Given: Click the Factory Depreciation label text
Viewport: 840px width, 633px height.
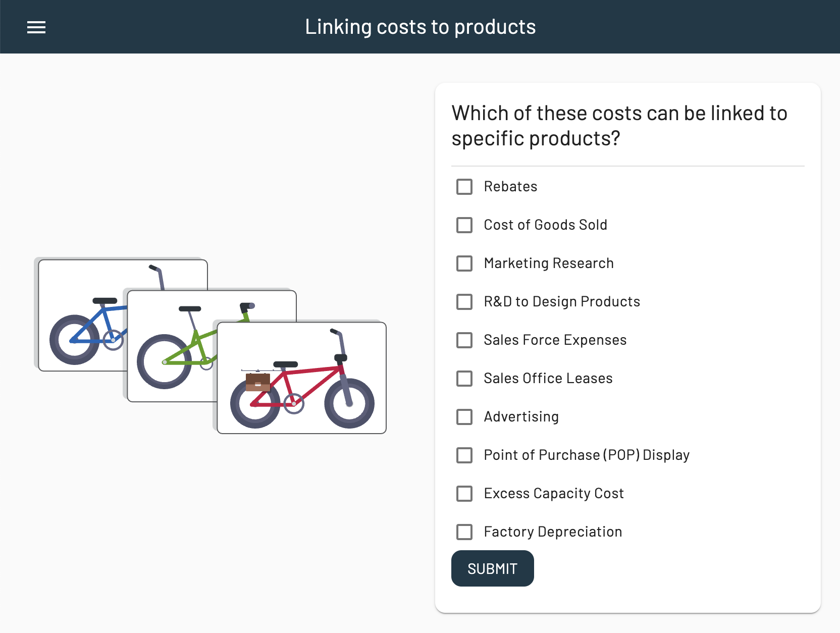Looking at the screenshot, I should click(x=552, y=532).
